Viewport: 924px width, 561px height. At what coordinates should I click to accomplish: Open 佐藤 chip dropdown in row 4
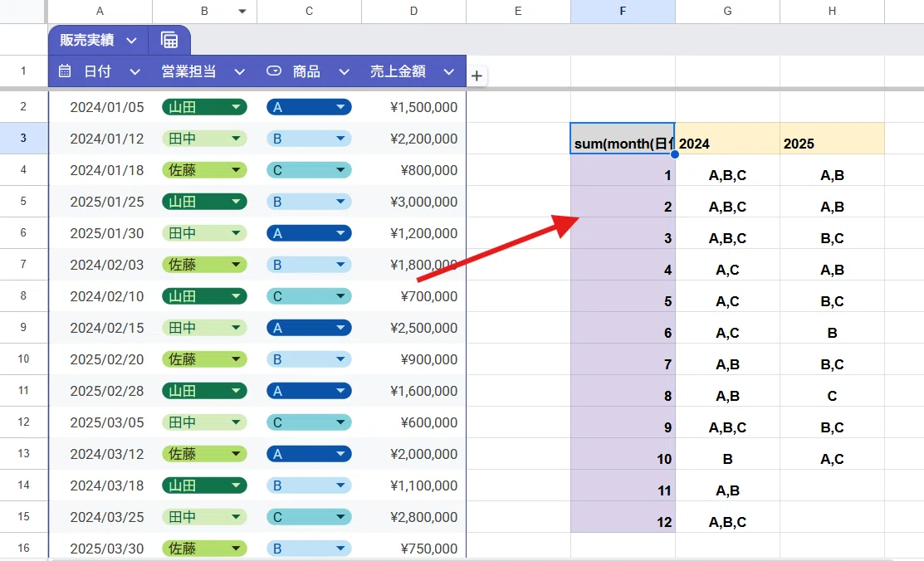[x=236, y=170]
